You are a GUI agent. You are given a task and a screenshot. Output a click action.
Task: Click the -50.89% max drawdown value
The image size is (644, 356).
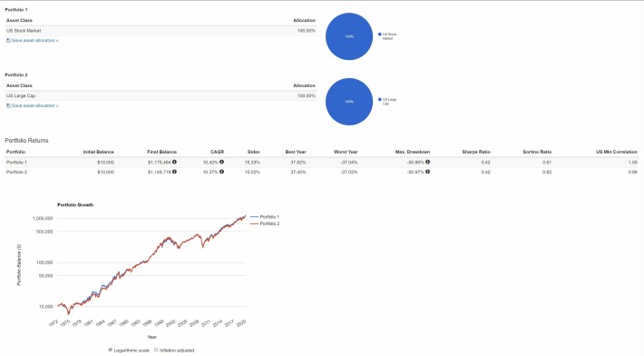coord(415,163)
